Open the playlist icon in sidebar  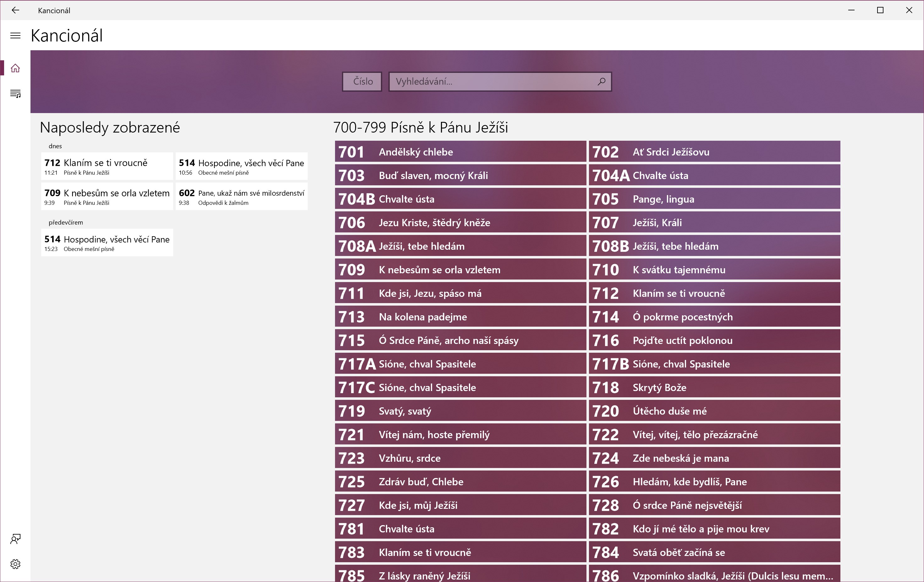click(15, 94)
